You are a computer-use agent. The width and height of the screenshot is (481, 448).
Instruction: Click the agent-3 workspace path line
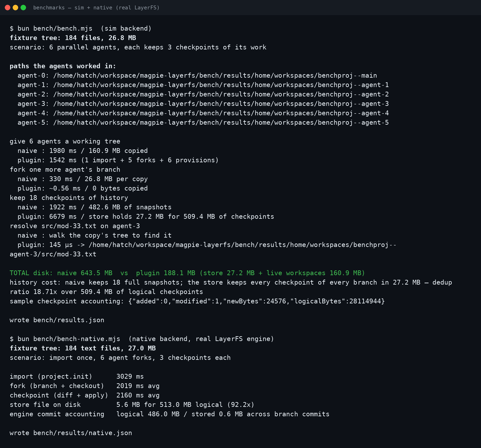203,104
